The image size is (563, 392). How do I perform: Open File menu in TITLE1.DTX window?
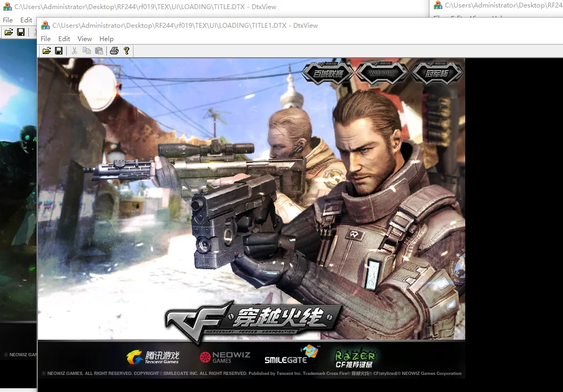(x=46, y=38)
